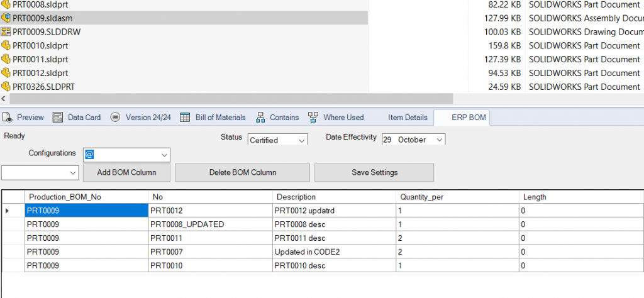Click the PRT0011.sldprt part icon
Image resolution: width=644 pixels, height=298 pixels.
click(x=6, y=59)
